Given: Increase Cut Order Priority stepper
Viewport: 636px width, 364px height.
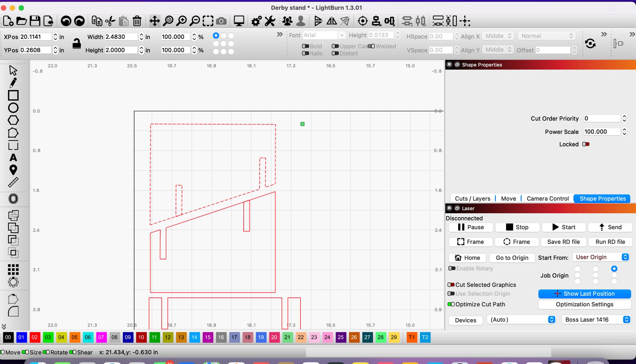Looking at the screenshot, I should 624,116.
